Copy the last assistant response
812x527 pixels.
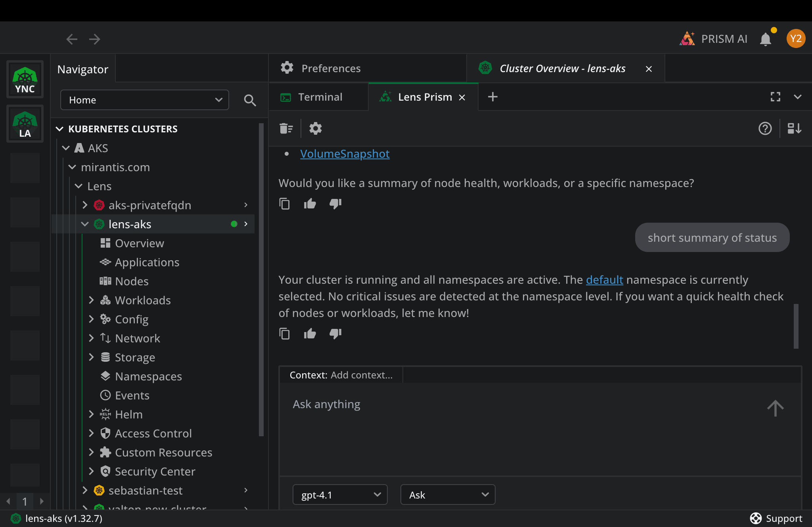(284, 334)
